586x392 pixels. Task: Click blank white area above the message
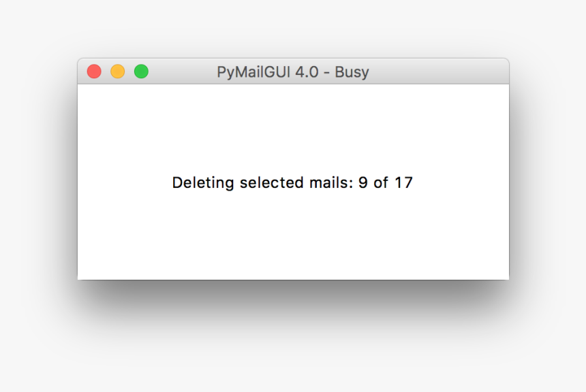(293, 126)
